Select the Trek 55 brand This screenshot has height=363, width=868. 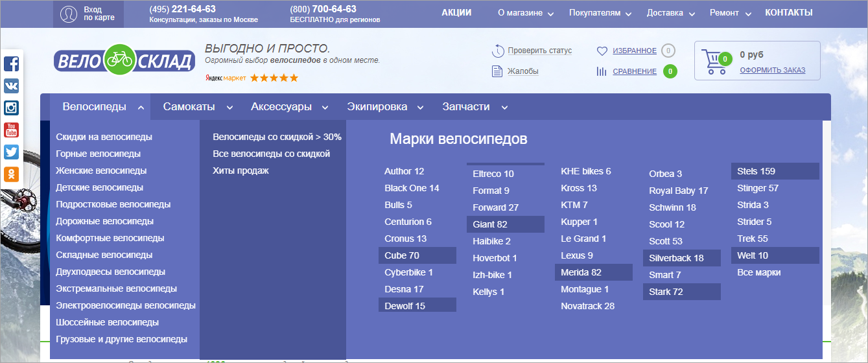click(x=753, y=239)
